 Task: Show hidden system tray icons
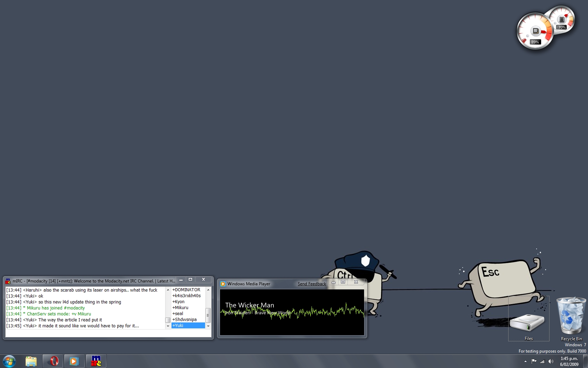[525, 361]
